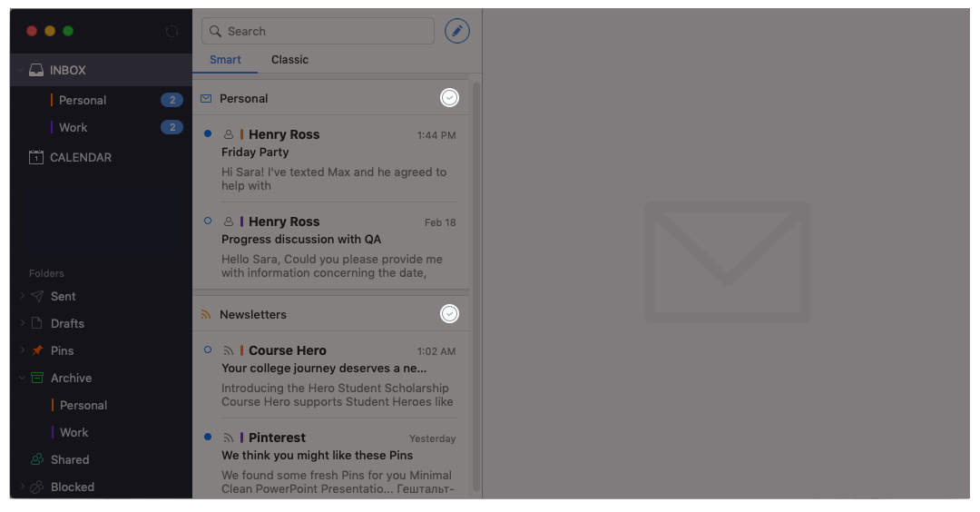The image size is (980, 512).
Task: Toggle read circle on Progress discussion email
Action: point(208,220)
